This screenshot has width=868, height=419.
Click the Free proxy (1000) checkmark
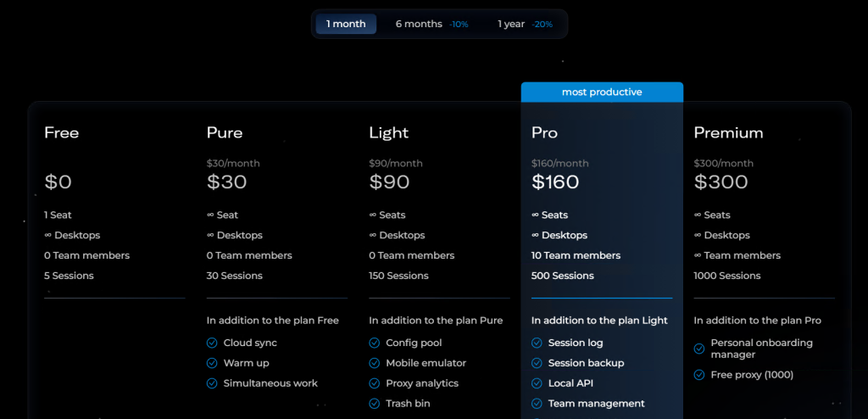(x=699, y=375)
